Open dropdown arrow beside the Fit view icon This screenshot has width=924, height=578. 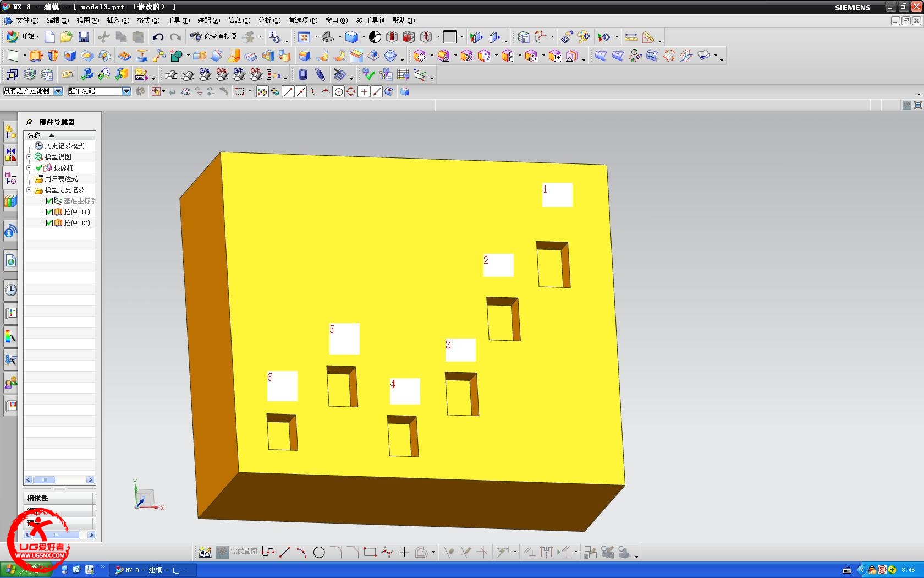point(316,37)
